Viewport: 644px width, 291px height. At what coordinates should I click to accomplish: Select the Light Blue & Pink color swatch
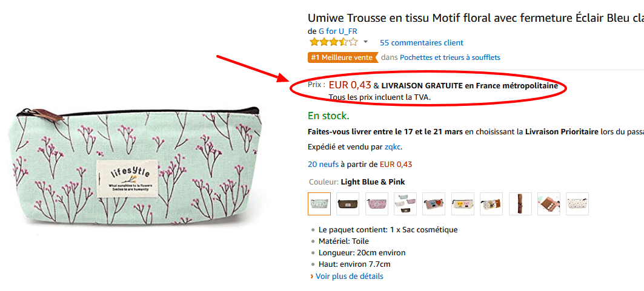[319, 204]
